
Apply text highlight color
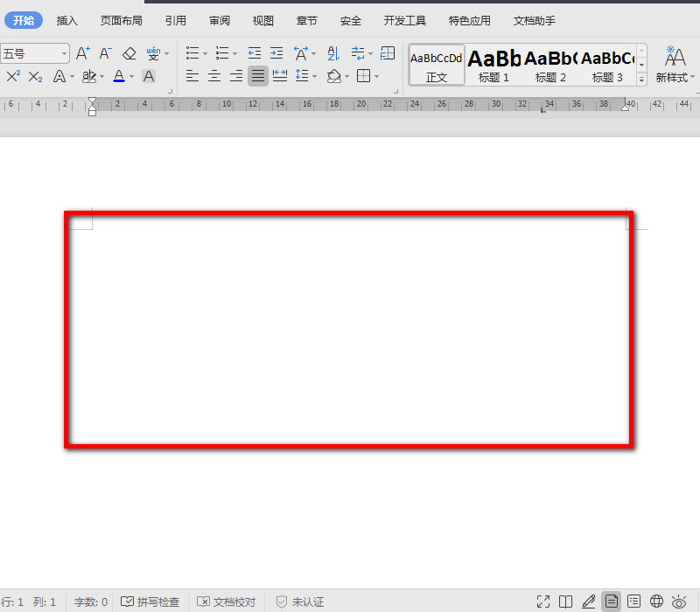point(89,76)
